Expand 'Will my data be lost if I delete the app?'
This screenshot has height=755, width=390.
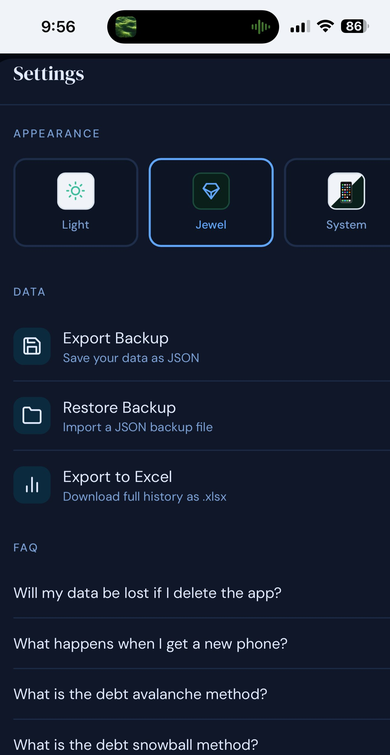click(x=202, y=593)
